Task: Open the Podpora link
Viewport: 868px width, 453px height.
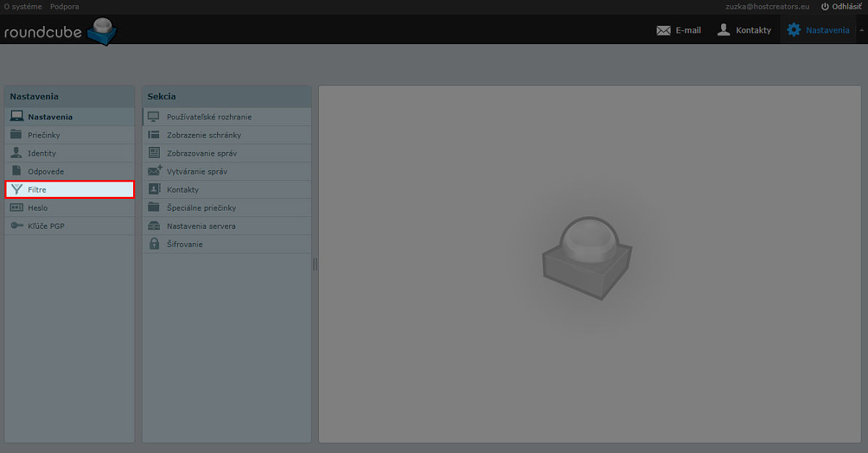Action: (x=64, y=6)
